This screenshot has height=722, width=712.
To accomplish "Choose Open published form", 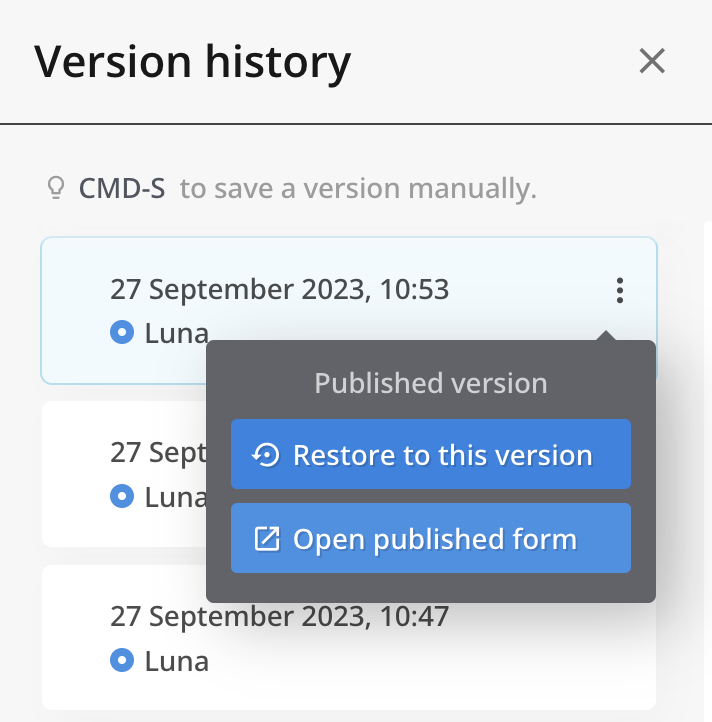I will coord(430,539).
